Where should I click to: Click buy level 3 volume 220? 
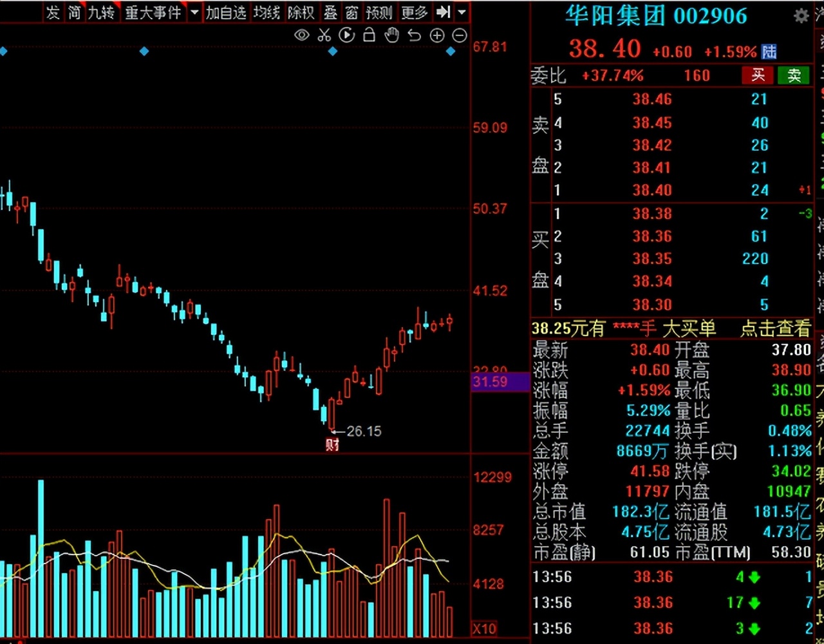[755, 259]
